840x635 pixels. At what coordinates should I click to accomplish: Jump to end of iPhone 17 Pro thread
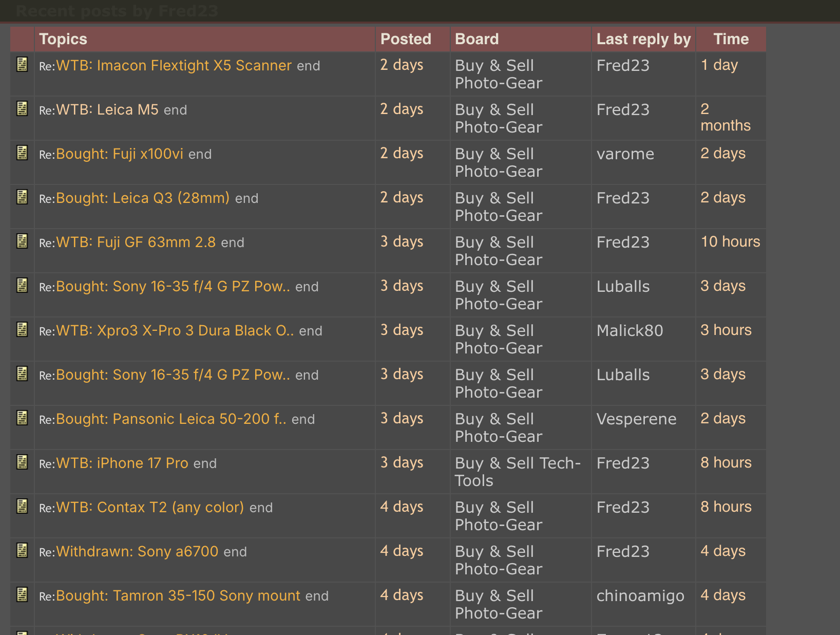click(x=205, y=463)
